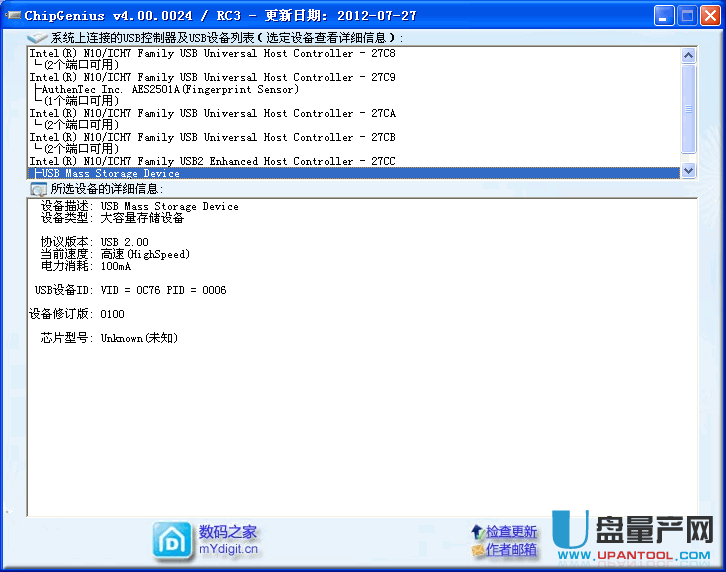726x572 pixels.
Task: Click the check update arrow icon
Action: point(477,532)
